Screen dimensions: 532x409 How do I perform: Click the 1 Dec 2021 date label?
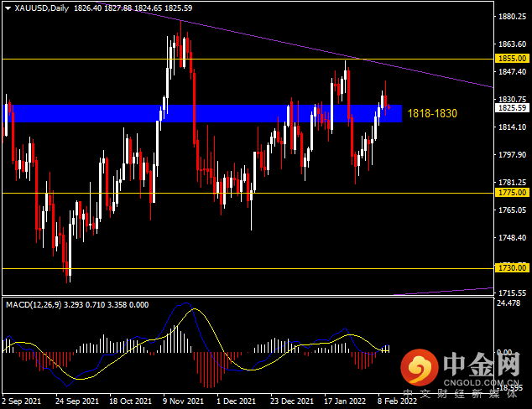[236, 401]
